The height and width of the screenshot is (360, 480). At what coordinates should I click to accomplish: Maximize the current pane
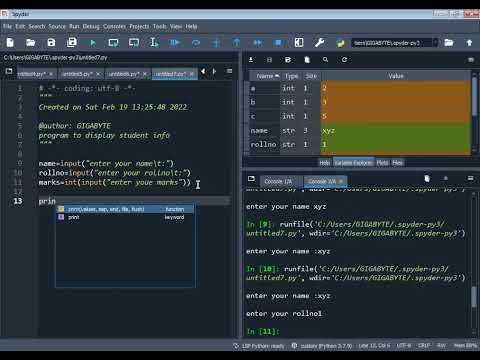pos(299,43)
